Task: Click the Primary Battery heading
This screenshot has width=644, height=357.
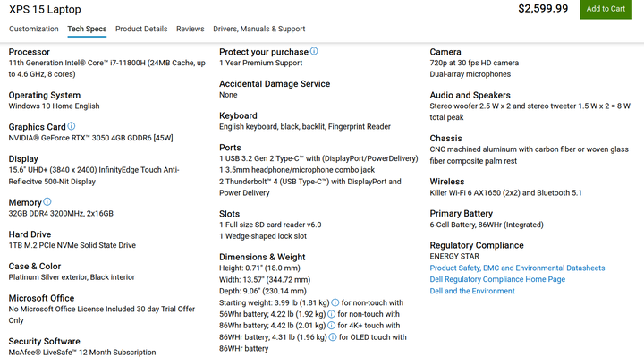Action: click(462, 214)
